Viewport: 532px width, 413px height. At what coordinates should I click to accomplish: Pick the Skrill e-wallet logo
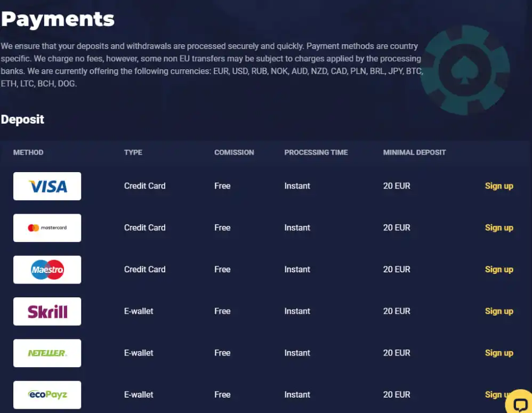[47, 311]
